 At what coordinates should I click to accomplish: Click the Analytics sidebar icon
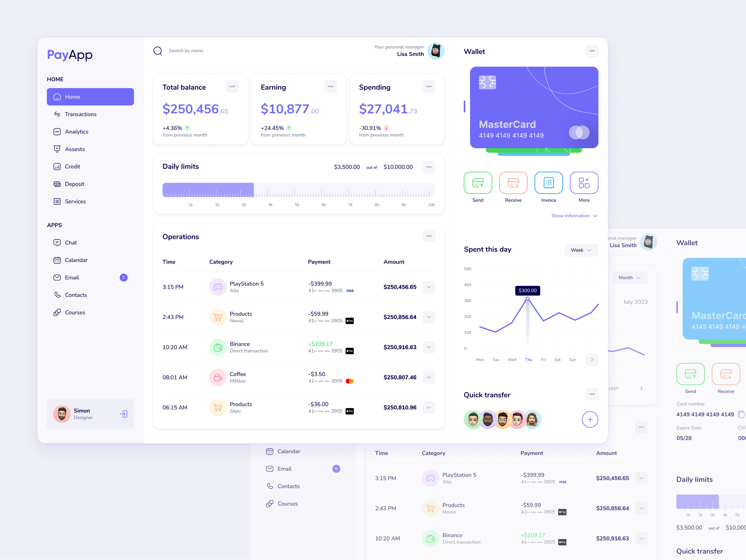coord(57,131)
